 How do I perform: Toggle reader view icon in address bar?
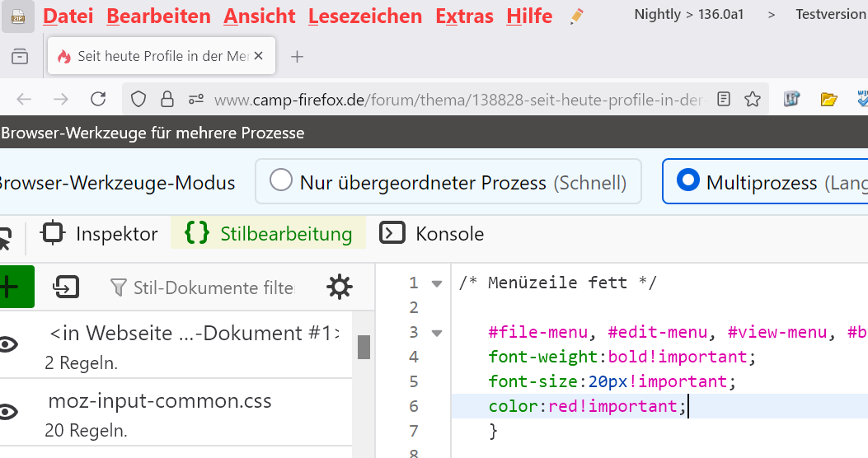tap(723, 99)
